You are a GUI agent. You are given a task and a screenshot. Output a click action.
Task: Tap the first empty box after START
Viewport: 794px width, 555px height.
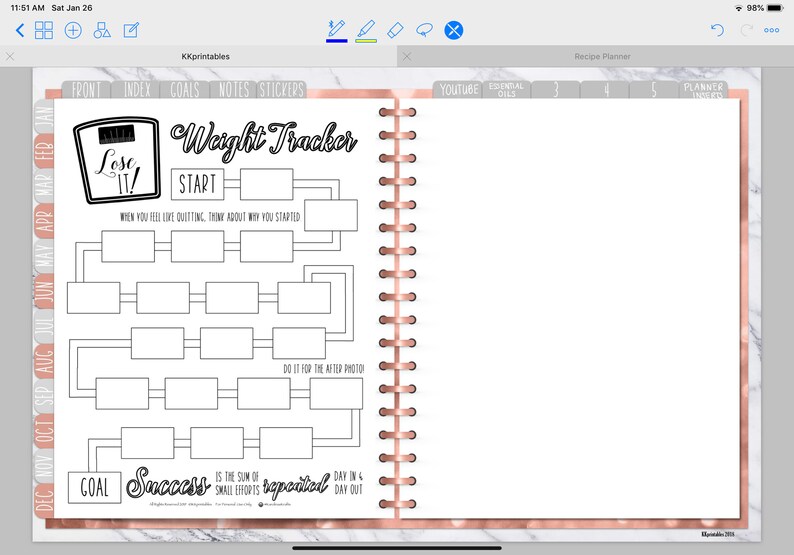click(x=266, y=184)
